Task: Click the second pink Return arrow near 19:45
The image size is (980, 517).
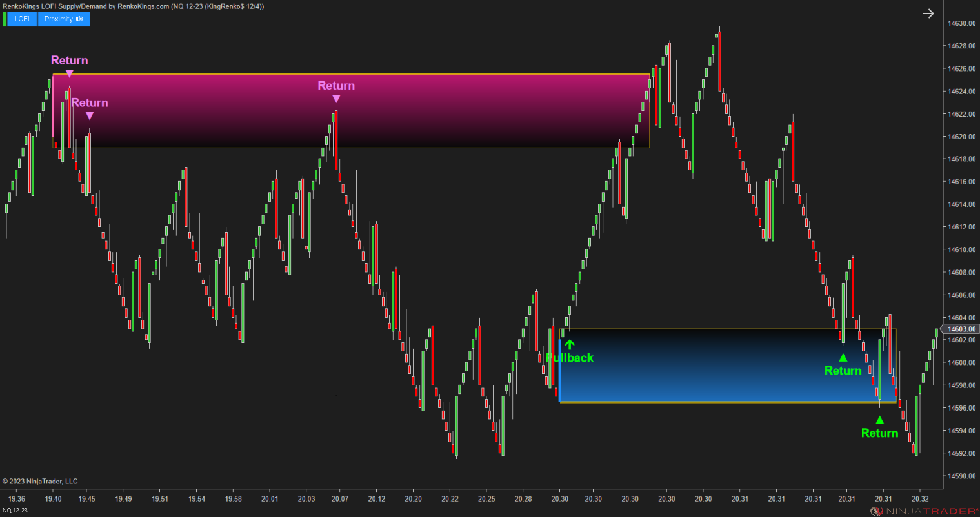Action: point(90,114)
